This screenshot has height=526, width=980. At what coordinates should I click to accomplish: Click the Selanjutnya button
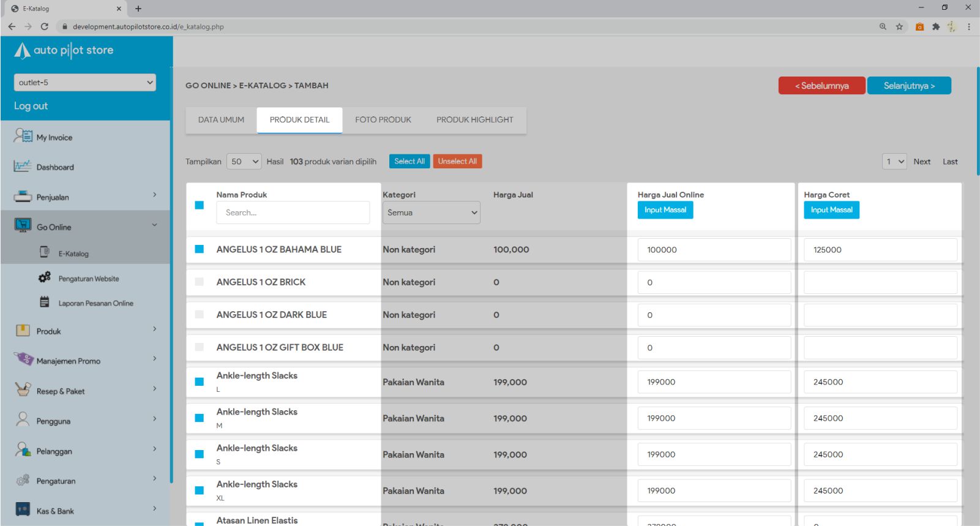pyautogui.click(x=908, y=86)
